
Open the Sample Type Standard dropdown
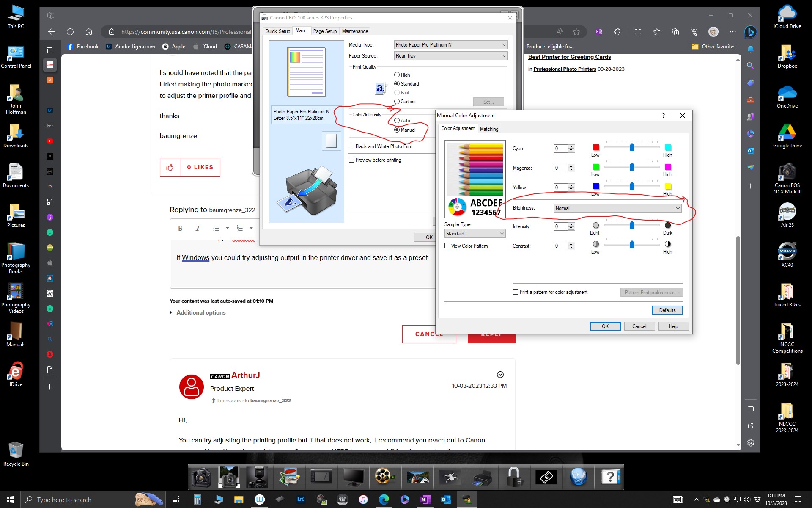pyautogui.click(x=475, y=234)
